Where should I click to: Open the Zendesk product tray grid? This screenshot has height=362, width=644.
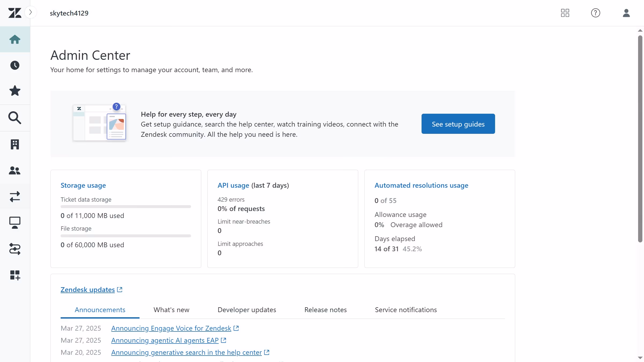pos(565,13)
